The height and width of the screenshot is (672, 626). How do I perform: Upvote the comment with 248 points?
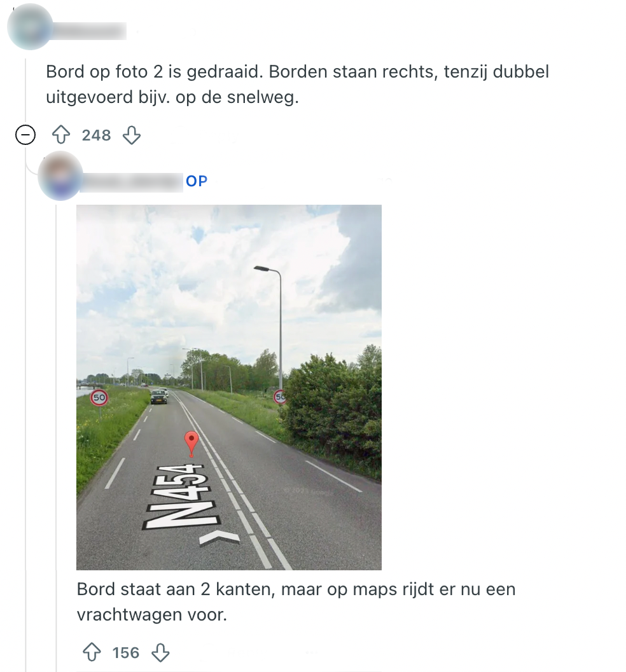click(x=61, y=135)
